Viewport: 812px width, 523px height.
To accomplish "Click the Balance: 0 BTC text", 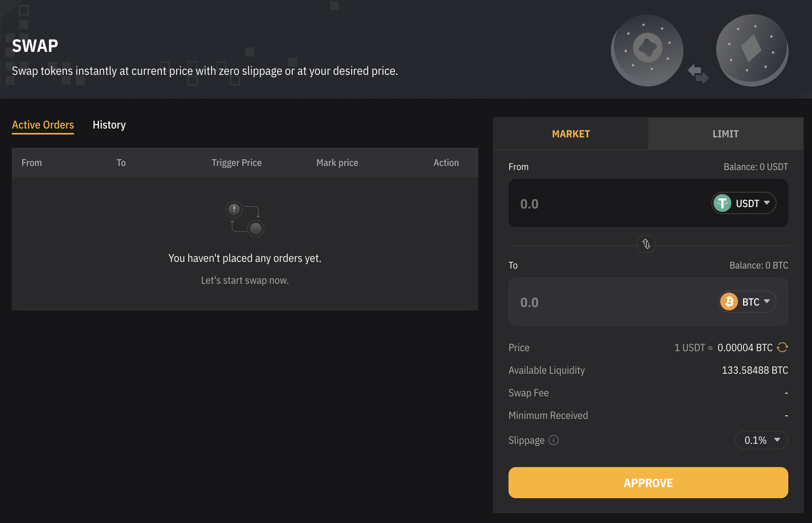I will [x=759, y=265].
